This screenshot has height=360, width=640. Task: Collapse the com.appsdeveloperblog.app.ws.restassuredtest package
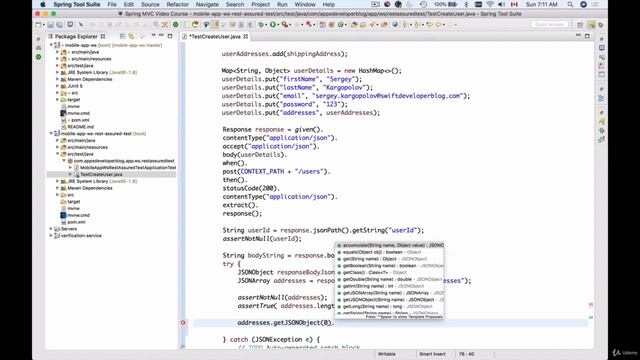(x=64, y=161)
